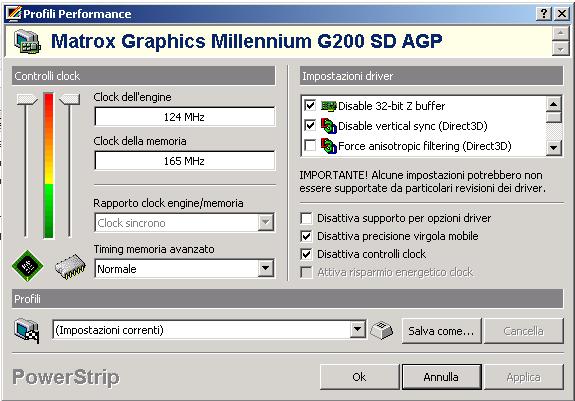Click the 165 MHz memory clock field
The height and width of the screenshot is (401, 575).
(184, 161)
